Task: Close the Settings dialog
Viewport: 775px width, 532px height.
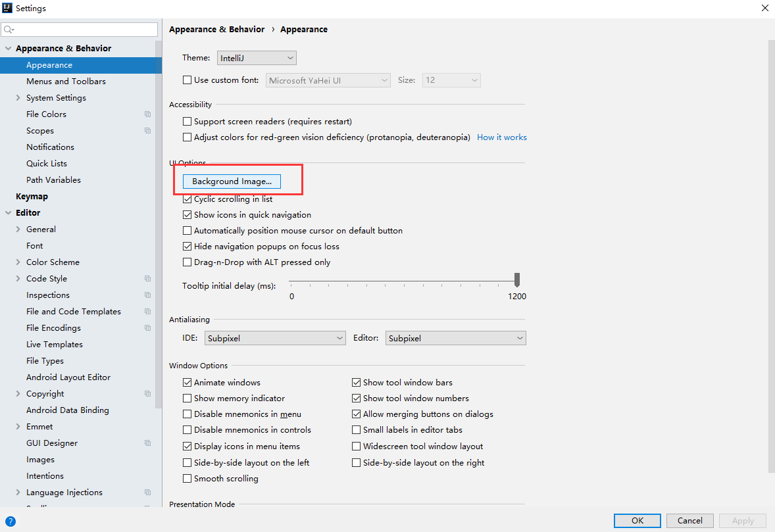Action: point(764,8)
